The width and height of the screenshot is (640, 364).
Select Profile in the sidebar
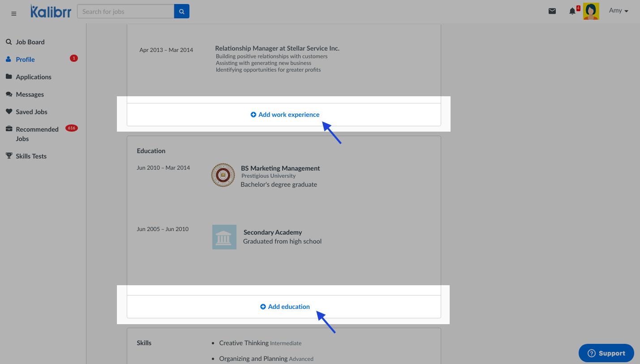pos(25,60)
